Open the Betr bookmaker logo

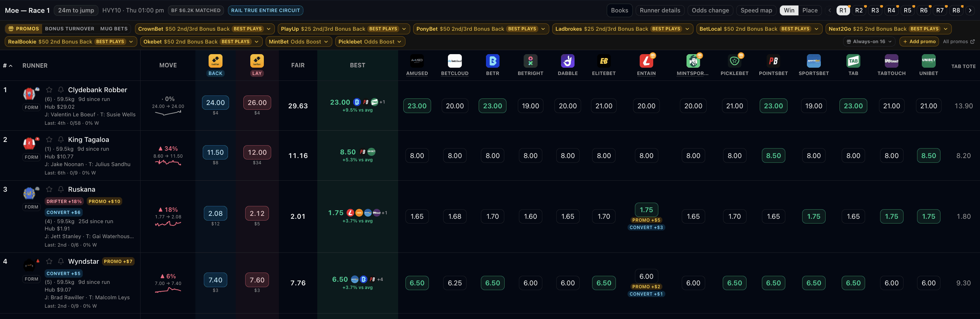coord(492,60)
